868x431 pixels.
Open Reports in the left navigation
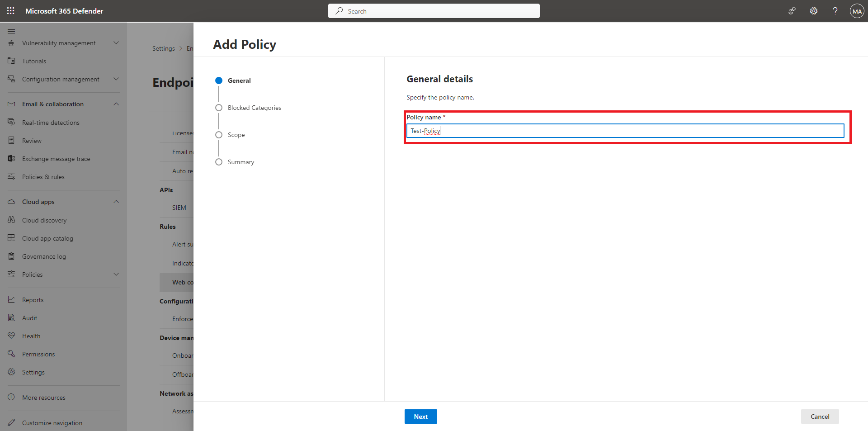point(33,300)
